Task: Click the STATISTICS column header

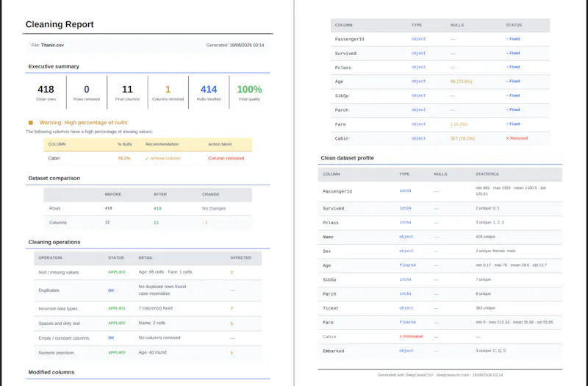Action: 487,174
